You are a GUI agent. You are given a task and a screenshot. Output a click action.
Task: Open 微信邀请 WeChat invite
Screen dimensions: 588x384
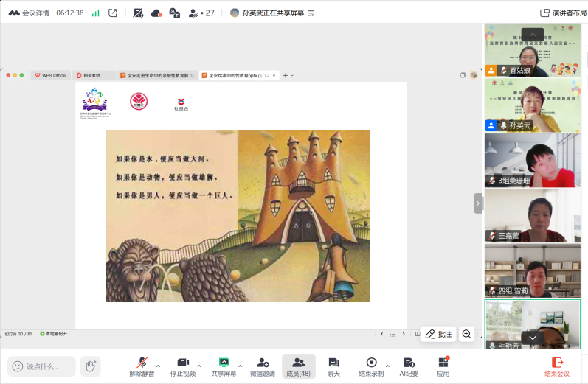click(x=262, y=366)
